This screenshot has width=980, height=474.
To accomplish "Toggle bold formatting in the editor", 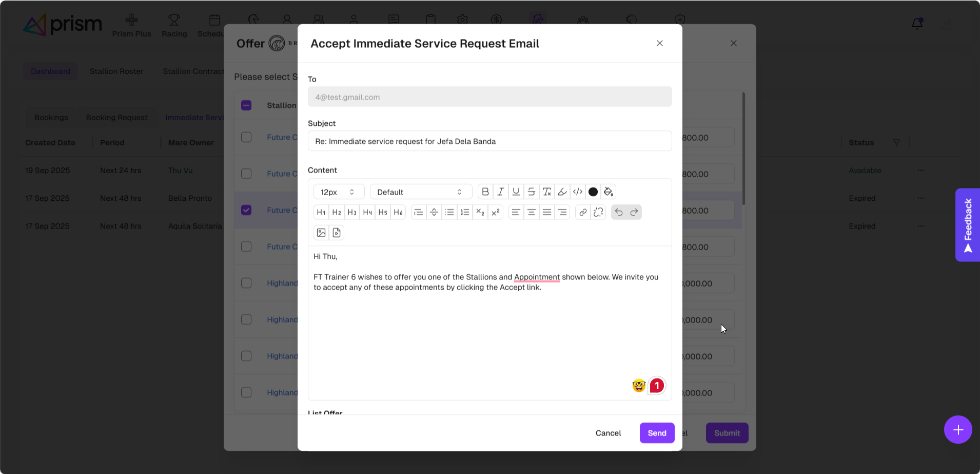I will [485, 192].
